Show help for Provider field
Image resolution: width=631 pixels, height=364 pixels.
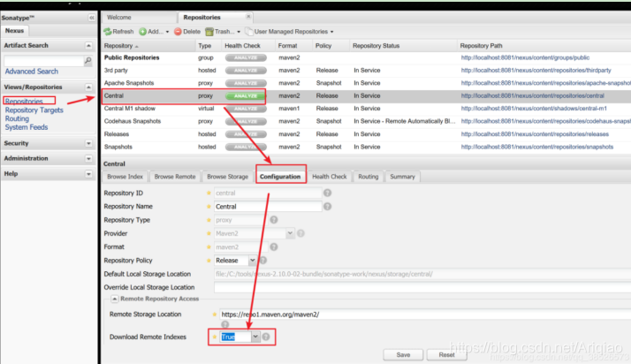(x=300, y=233)
